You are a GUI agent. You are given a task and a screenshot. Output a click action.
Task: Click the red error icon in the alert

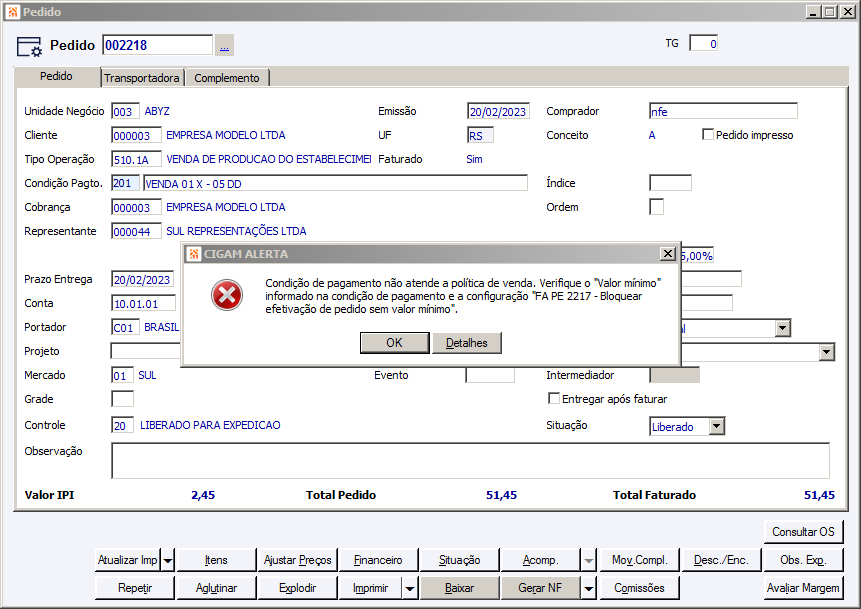coord(227,295)
